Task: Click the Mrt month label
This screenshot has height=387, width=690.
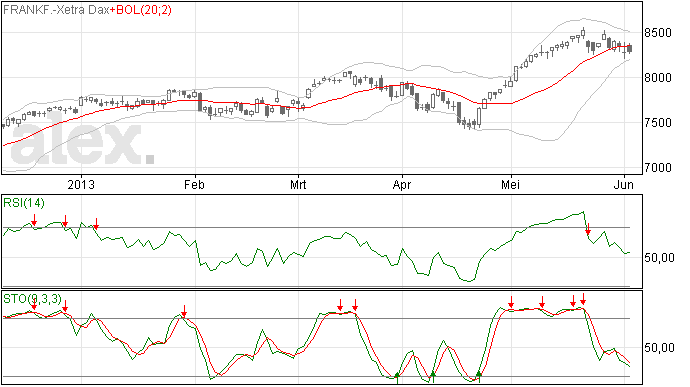Action: pyautogui.click(x=298, y=184)
